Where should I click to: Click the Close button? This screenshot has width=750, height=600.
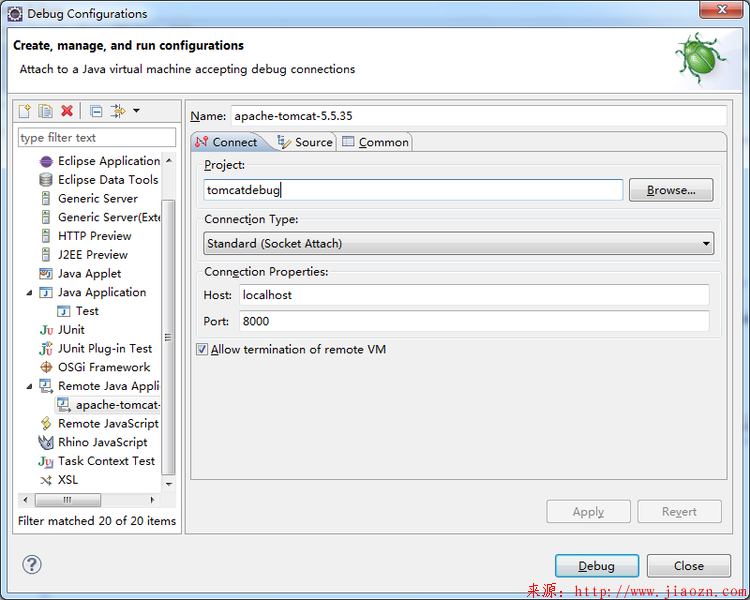pyautogui.click(x=689, y=566)
